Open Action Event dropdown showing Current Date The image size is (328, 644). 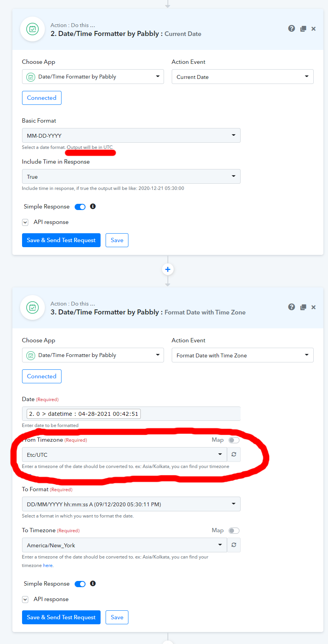243,77
